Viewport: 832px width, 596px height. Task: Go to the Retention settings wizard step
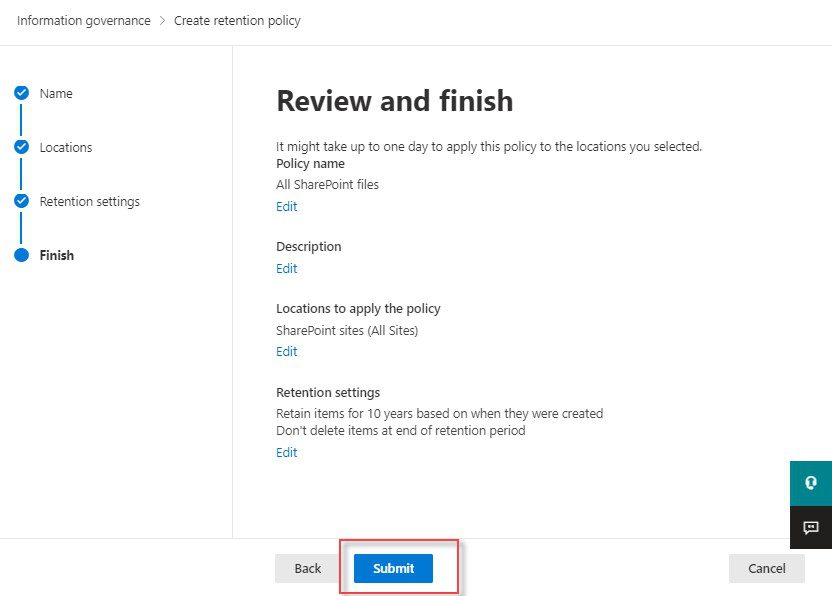(x=90, y=202)
